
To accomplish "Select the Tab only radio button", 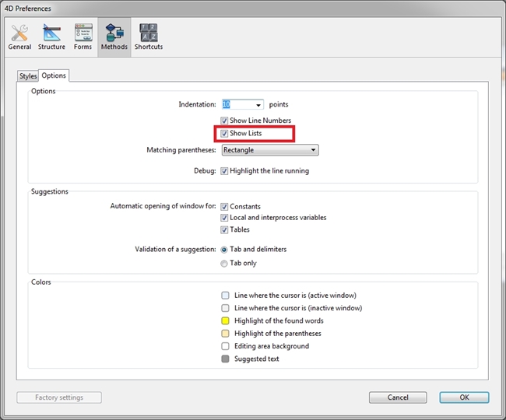I will 224,264.
